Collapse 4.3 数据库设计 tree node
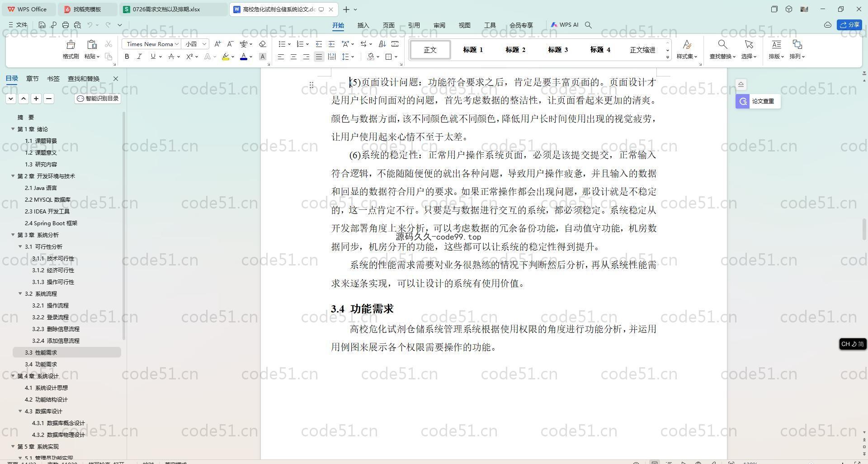The width and height of the screenshot is (868, 464). [x=20, y=411]
